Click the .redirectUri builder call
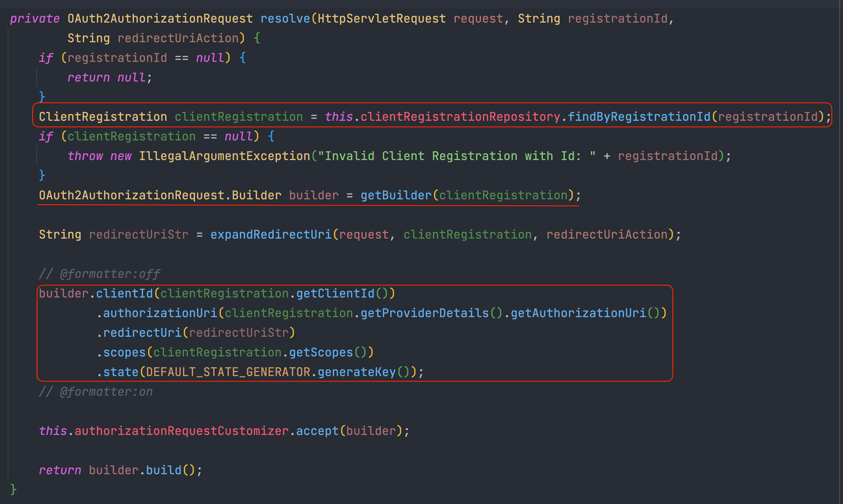This screenshot has height=504, width=843. (x=142, y=333)
